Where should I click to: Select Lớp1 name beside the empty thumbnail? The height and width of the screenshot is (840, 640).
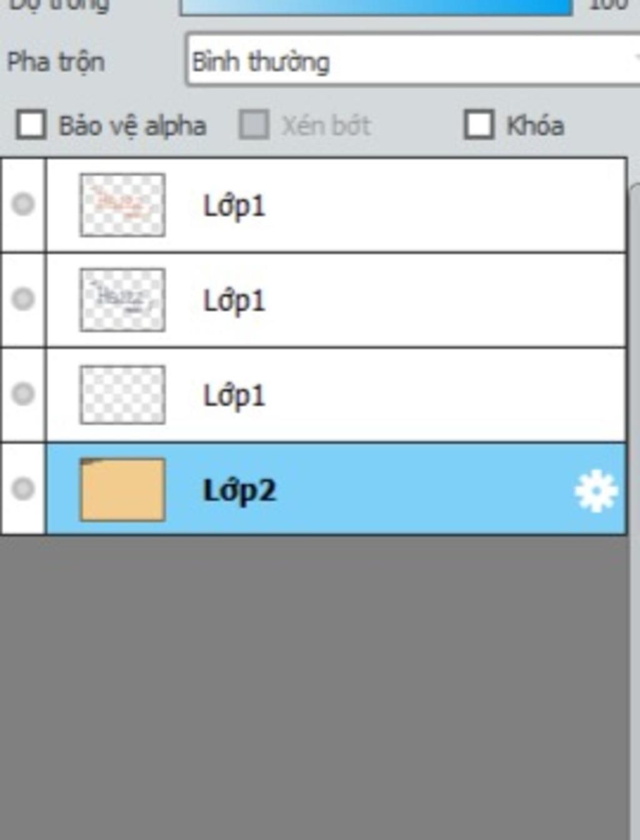[x=234, y=396]
